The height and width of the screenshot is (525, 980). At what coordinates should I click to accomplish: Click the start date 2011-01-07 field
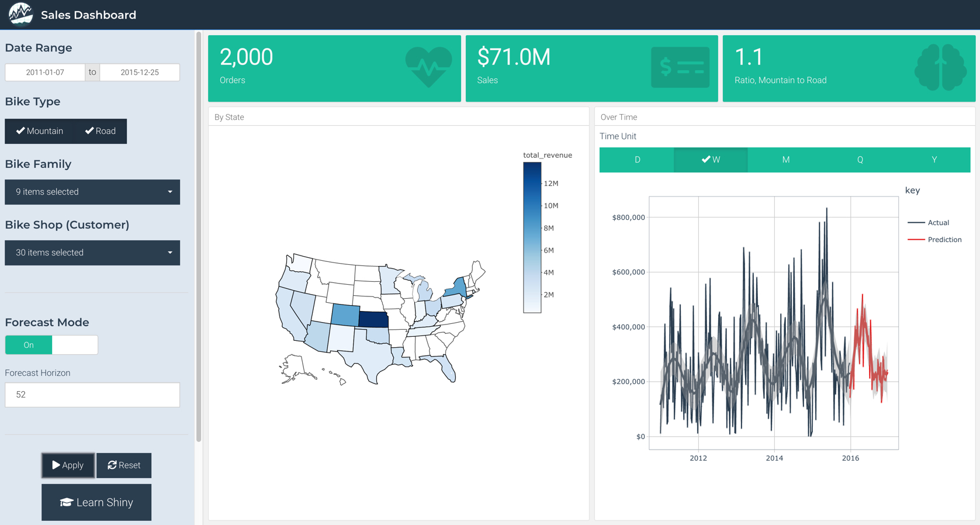point(45,72)
